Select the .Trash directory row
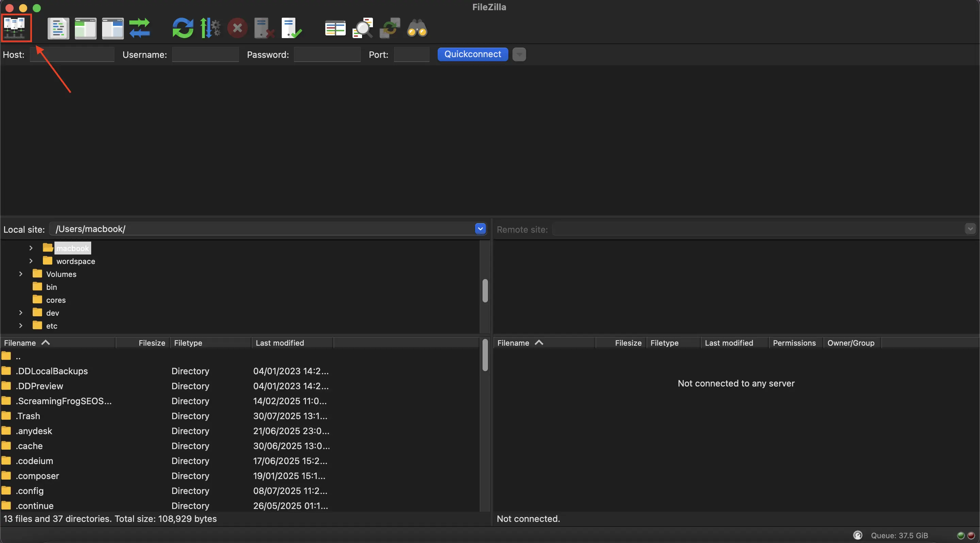The width and height of the screenshot is (980, 543). tap(240, 416)
